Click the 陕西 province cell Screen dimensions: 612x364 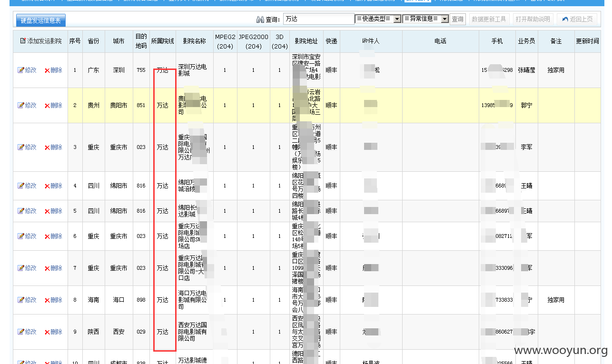coord(93,332)
